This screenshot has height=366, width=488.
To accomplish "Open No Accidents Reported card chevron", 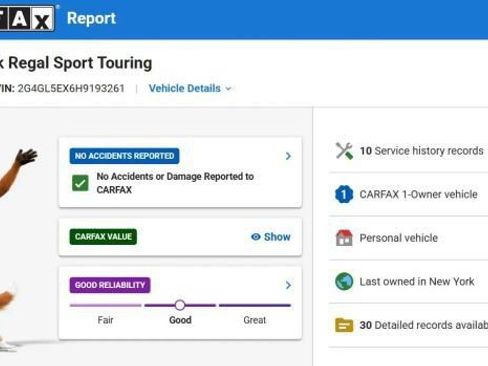I will 288,156.
